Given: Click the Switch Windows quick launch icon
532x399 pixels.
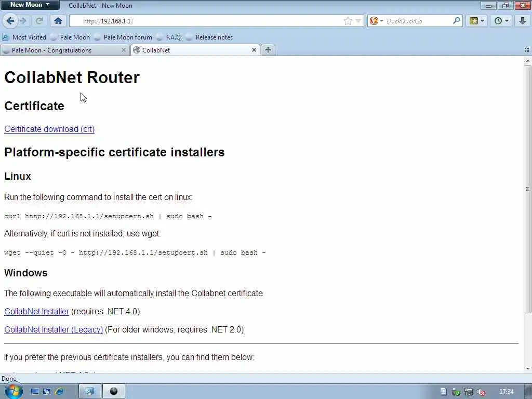Looking at the screenshot, I should pyautogui.click(x=47, y=392).
